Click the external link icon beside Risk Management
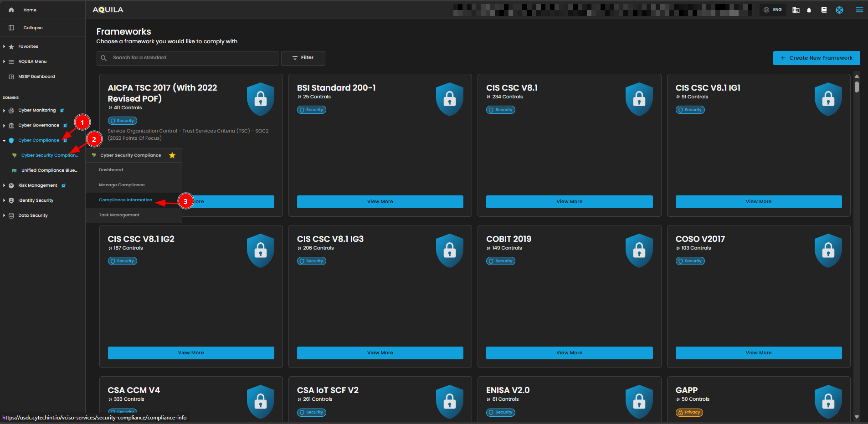The width and height of the screenshot is (868, 424). 64,186
